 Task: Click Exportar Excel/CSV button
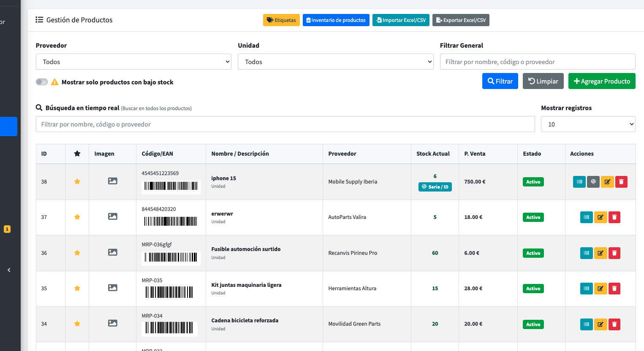point(461,20)
